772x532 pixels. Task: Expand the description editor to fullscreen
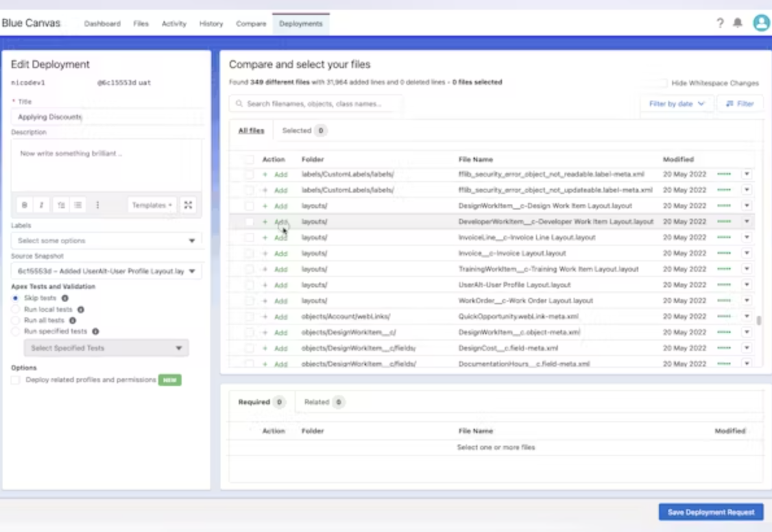[188, 204]
